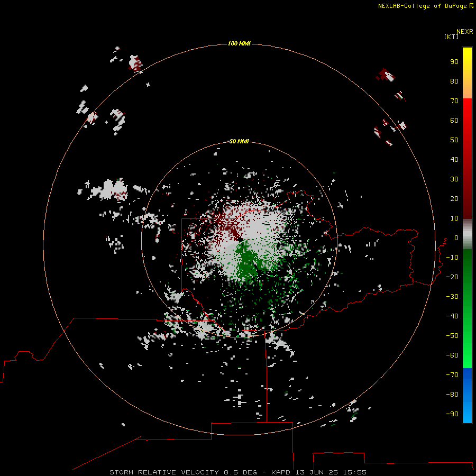Click the 40 value on velocity scale

tap(454, 159)
